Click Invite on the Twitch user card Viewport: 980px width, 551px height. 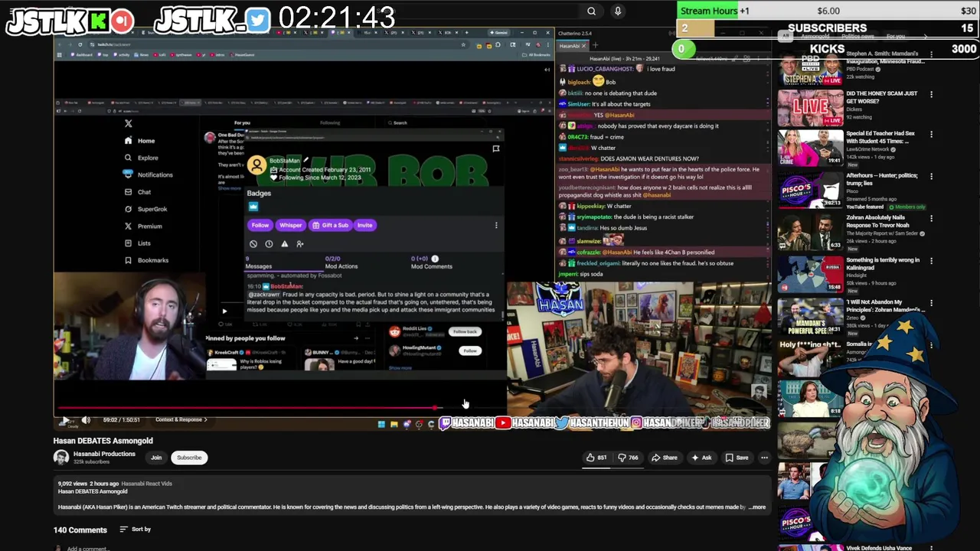pos(364,225)
